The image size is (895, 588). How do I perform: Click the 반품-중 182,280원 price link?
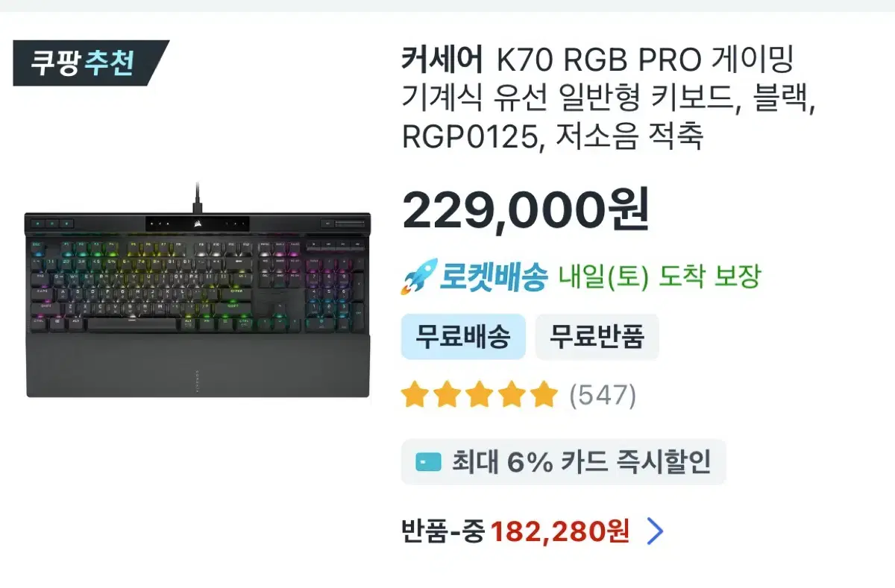[x=515, y=532]
